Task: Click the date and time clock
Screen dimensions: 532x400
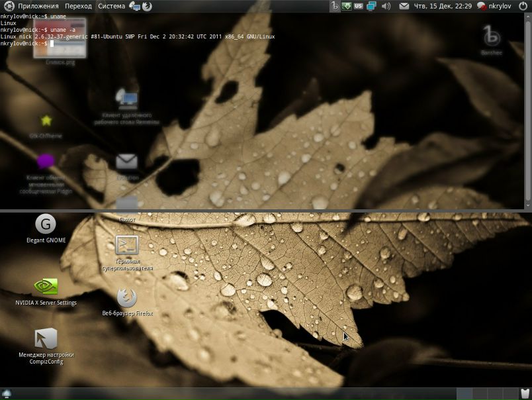Action: 442,6
